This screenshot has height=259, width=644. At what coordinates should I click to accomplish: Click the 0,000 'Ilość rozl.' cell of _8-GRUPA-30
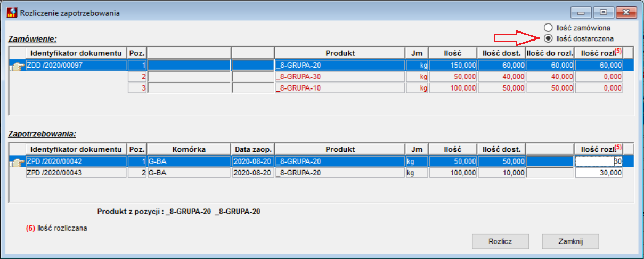(x=598, y=77)
